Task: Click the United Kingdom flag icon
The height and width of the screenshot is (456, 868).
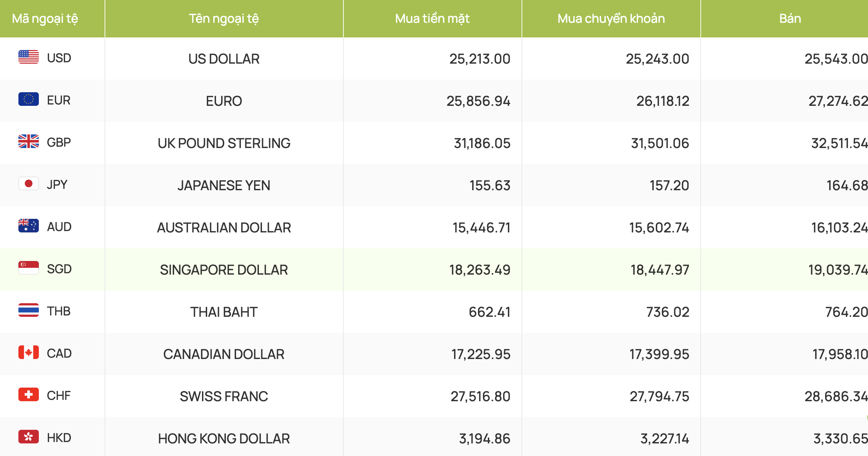Action: [29, 141]
